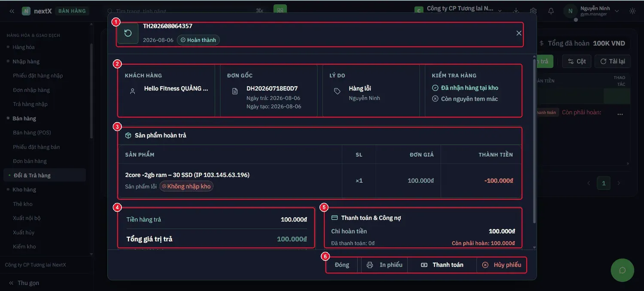Open the Cột column settings
The image size is (644, 291).
click(x=577, y=61)
